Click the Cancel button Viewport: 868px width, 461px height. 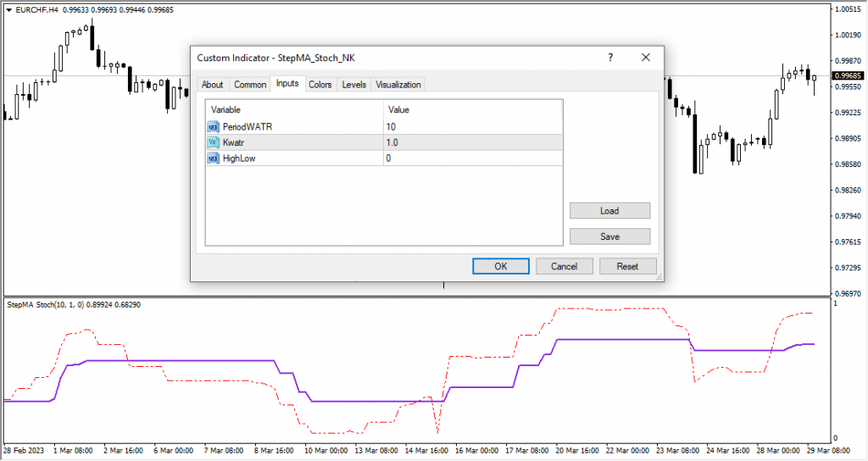pyautogui.click(x=564, y=266)
